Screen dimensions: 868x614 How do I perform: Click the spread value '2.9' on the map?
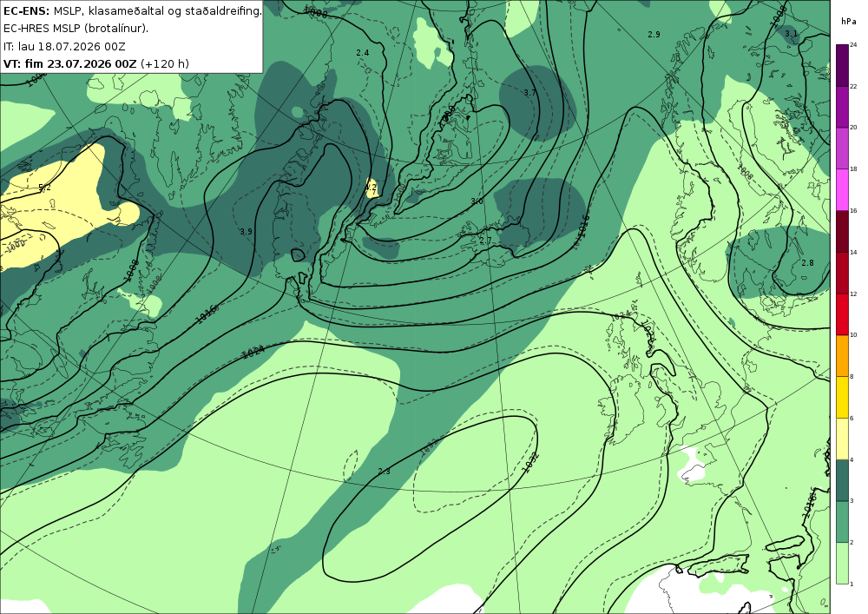tap(654, 35)
